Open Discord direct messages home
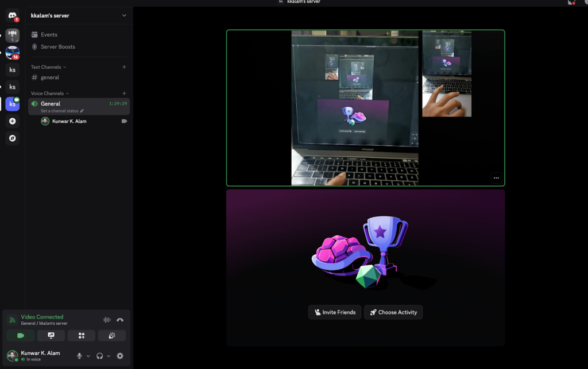The image size is (588, 369). coord(12,16)
